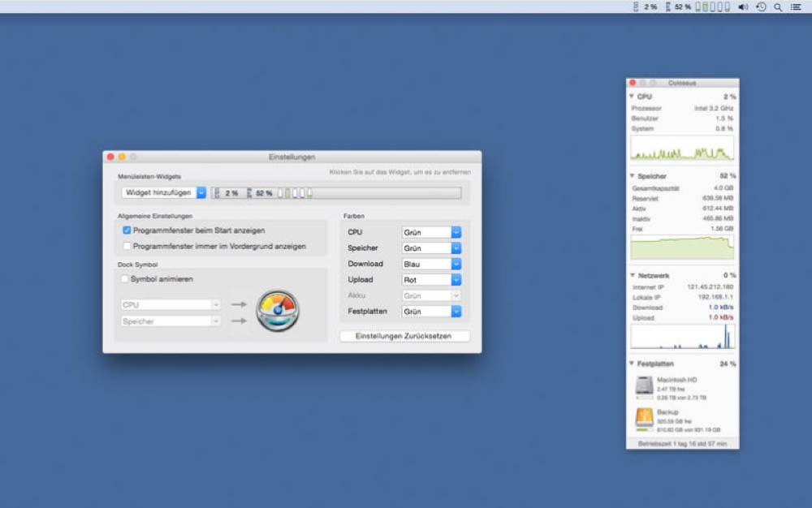The height and width of the screenshot is (508, 812).
Task: Click the Spotlight search magnifier icon
Action: point(778,6)
